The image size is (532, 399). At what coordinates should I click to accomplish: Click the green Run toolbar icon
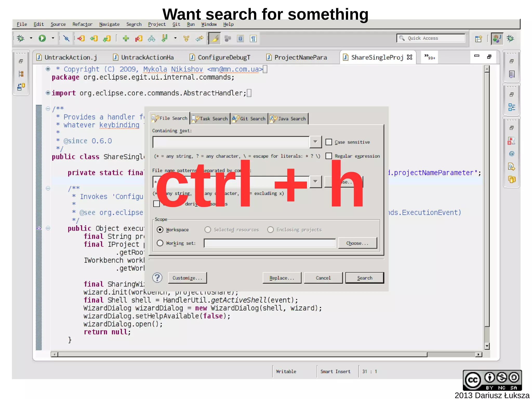pyautogui.click(x=42, y=38)
